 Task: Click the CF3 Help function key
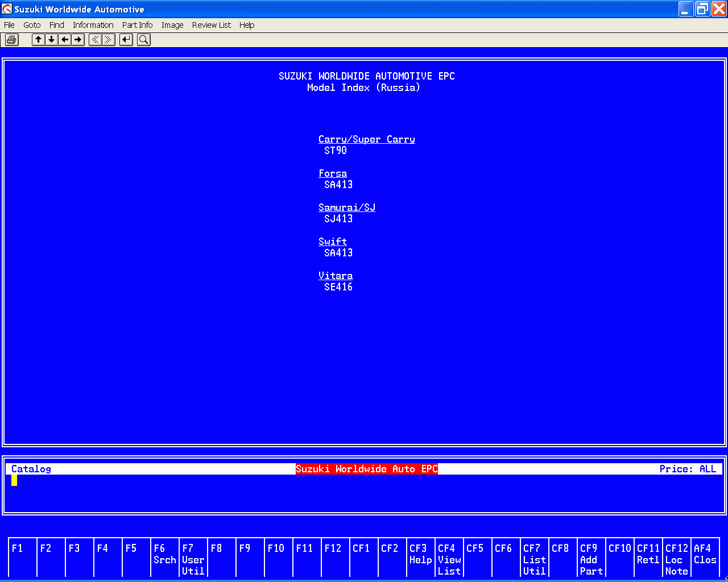click(x=421, y=558)
